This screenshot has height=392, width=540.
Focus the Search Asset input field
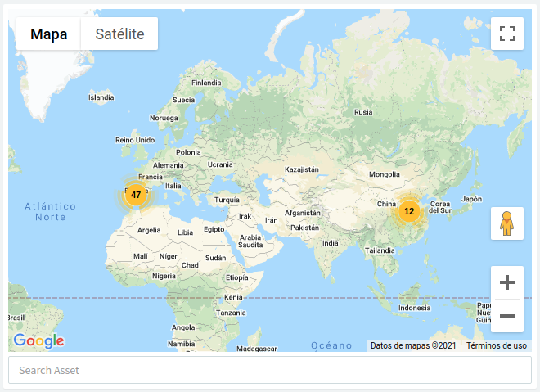[270, 370]
